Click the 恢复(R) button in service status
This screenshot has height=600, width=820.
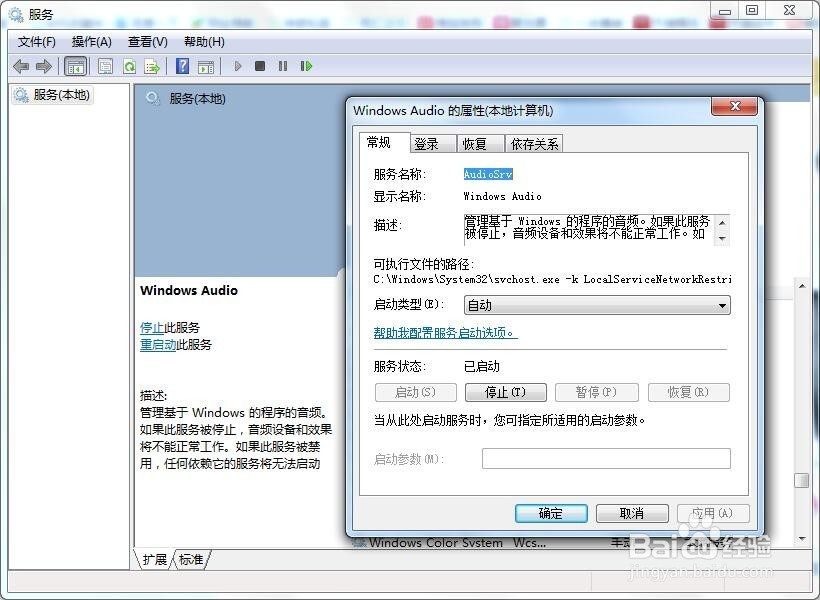click(x=689, y=392)
